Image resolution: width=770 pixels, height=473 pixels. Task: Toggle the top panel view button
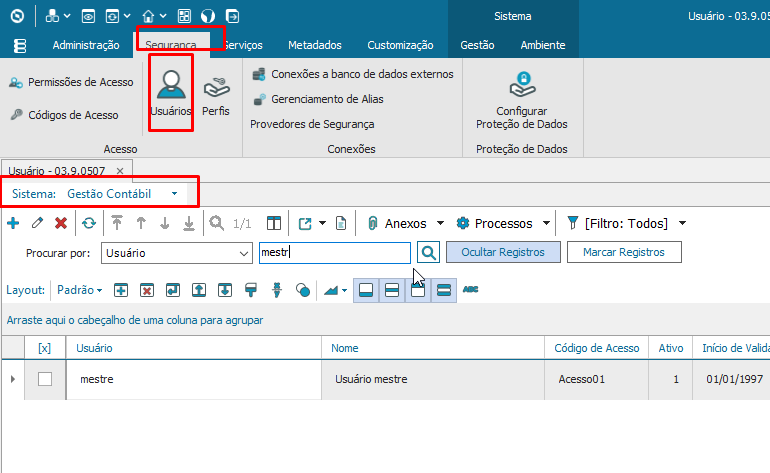(x=418, y=290)
